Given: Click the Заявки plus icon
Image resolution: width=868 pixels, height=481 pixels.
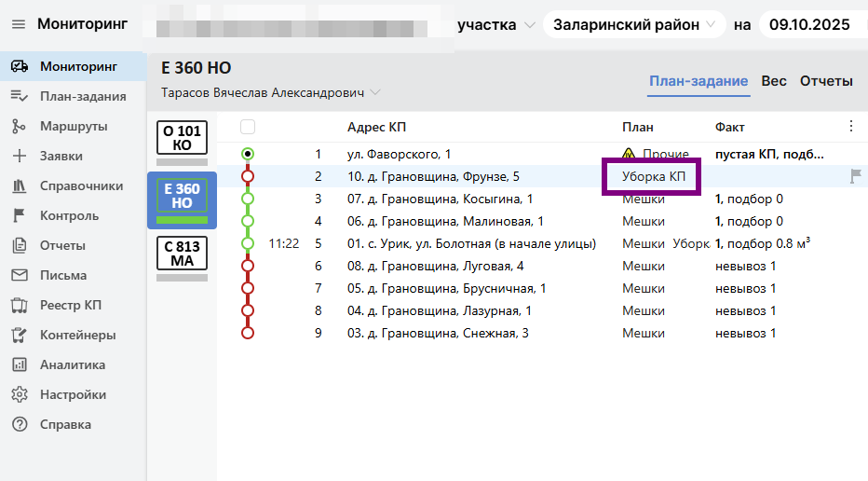Looking at the screenshot, I should [x=18, y=156].
